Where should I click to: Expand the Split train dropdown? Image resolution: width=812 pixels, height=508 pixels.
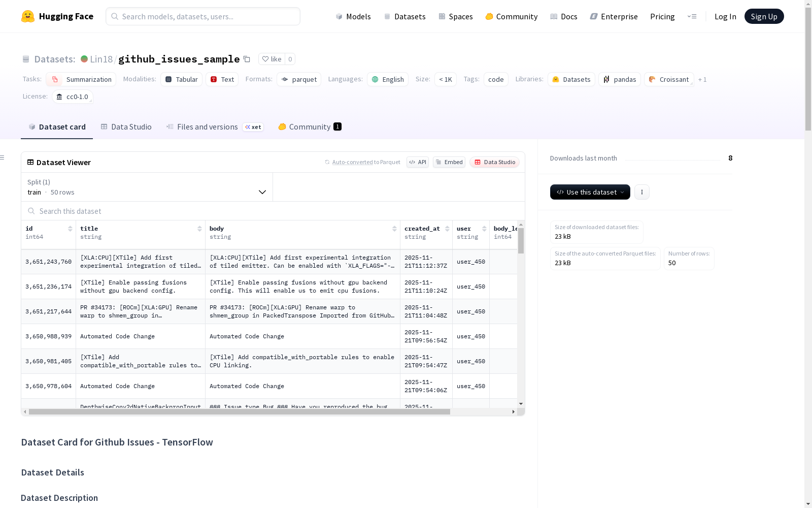147,187
